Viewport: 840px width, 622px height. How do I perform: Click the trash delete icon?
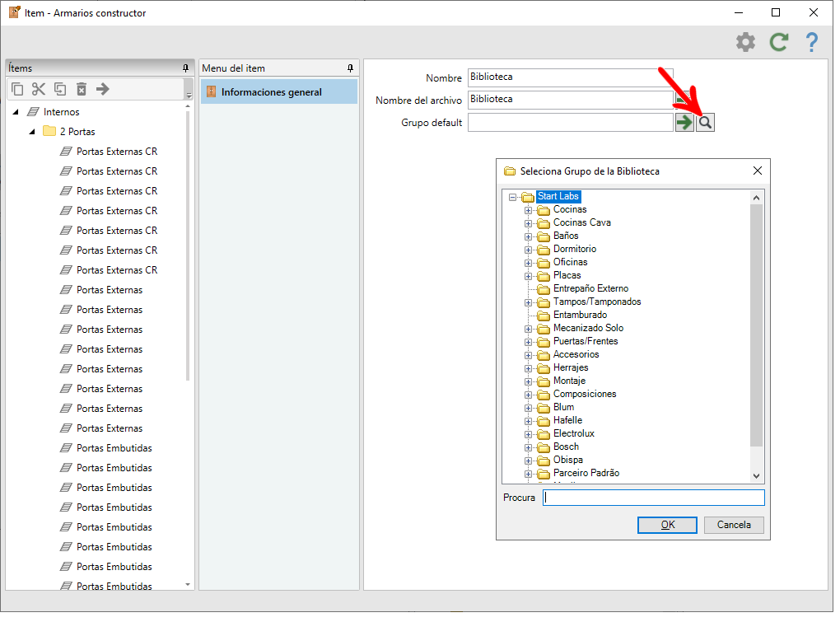click(x=82, y=89)
